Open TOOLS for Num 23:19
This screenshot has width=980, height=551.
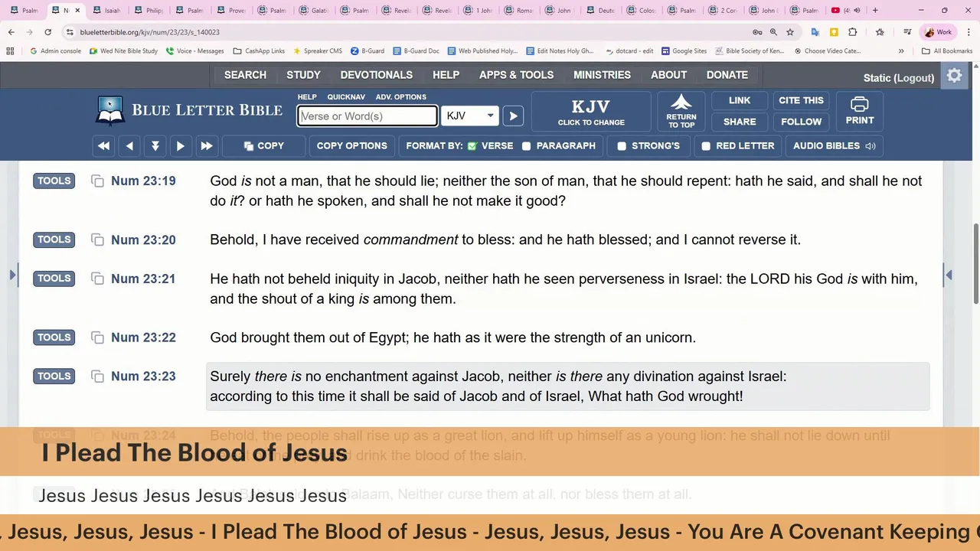coord(54,181)
